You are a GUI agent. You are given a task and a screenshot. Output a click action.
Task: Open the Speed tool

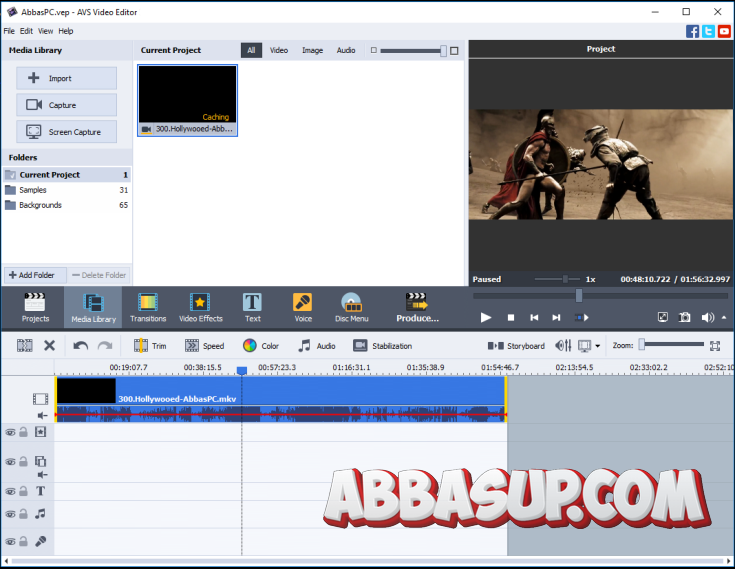pyautogui.click(x=204, y=346)
